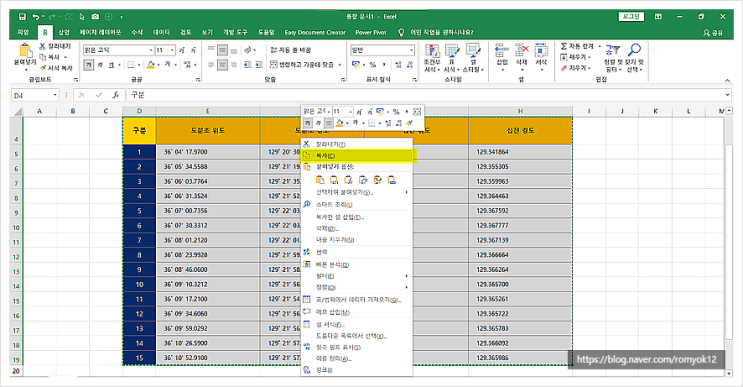The width and height of the screenshot is (743, 387).
Task: Choose Copy (복사) in context menu
Action: [x=358, y=156]
